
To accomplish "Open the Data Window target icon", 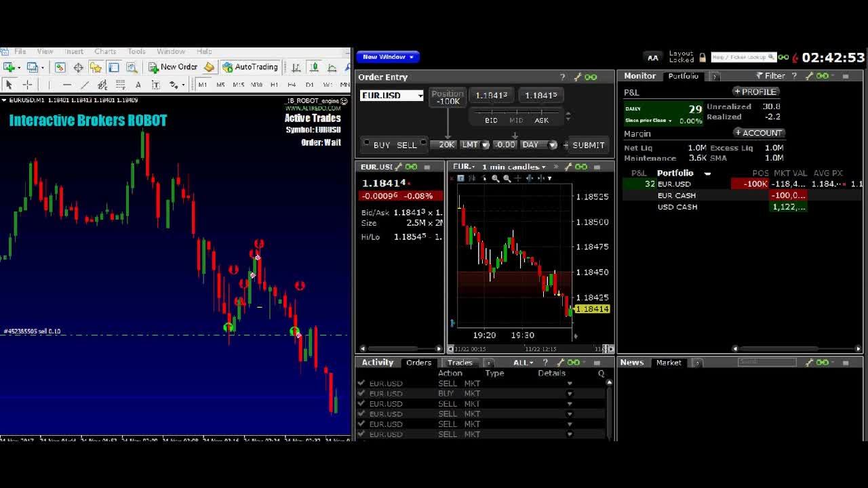I will tap(78, 67).
